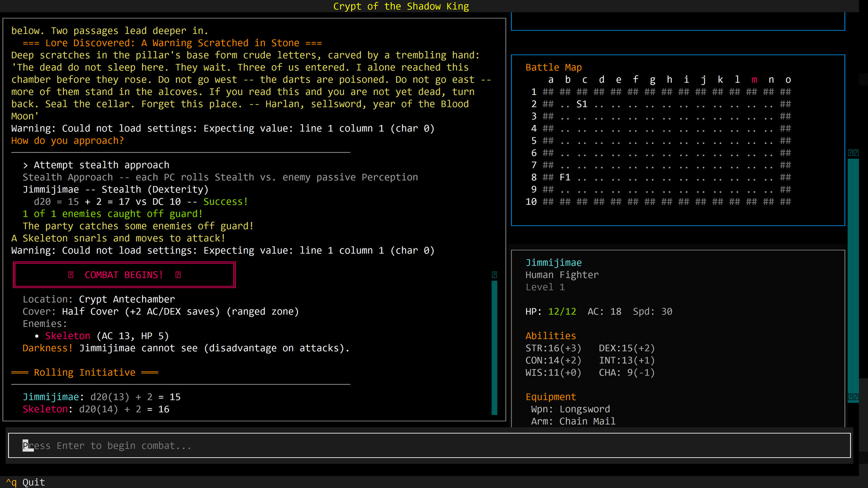Click the bottom scroll arrow of the right panel scrollbar
The image size is (868, 488).
coord(853,397)
